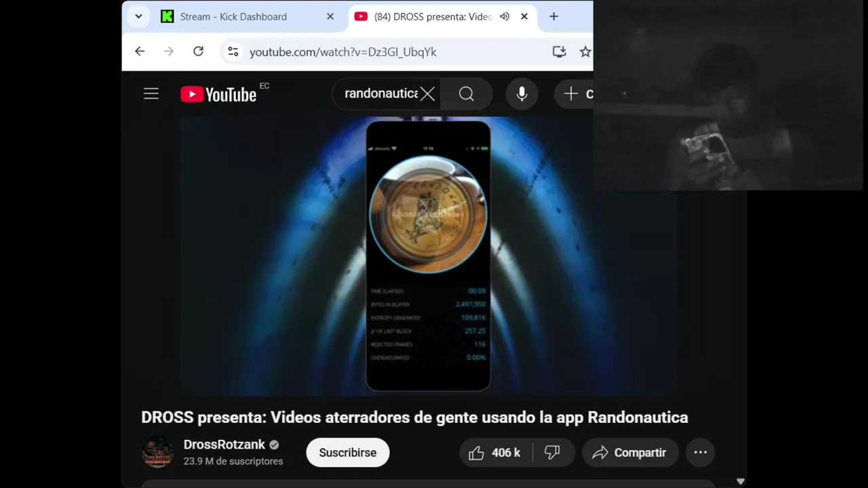Go to YouTube home via logo

pos(218,94)
